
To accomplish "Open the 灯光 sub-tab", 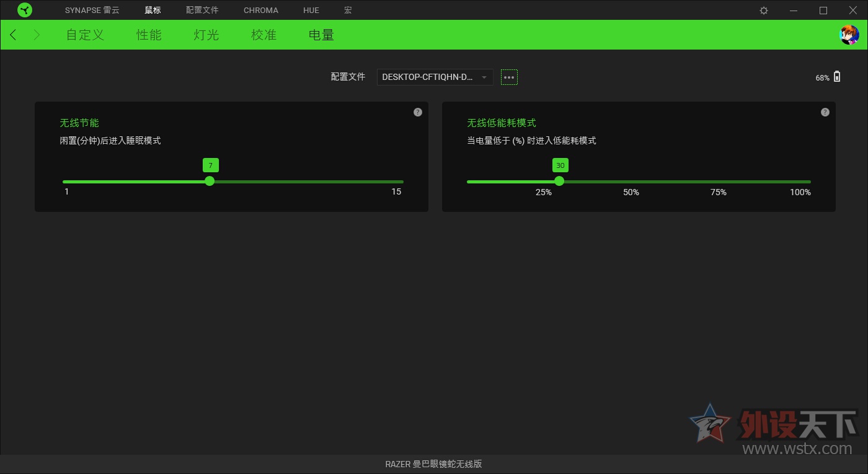I will pos(206,35).
